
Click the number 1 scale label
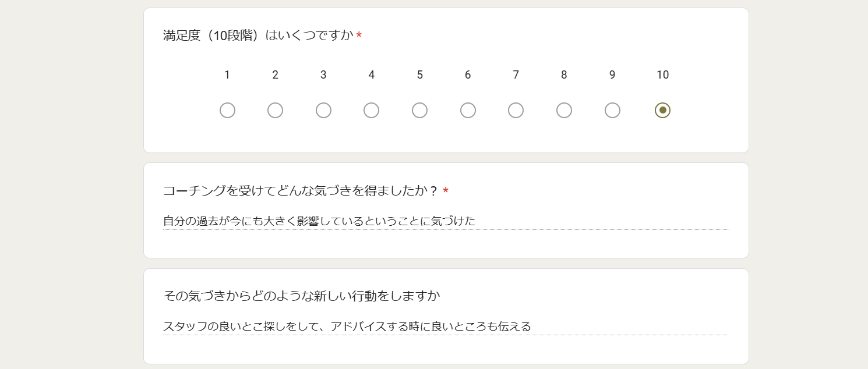(x=227, y=75)
